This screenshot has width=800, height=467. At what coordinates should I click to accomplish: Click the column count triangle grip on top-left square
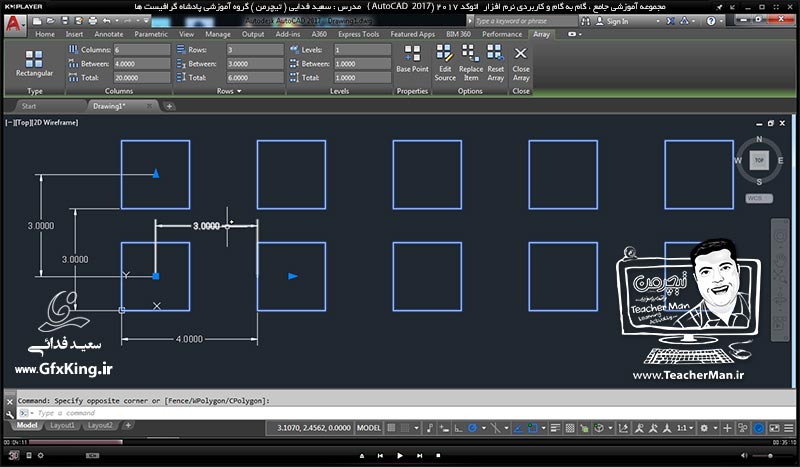click(x=156, y=174)
